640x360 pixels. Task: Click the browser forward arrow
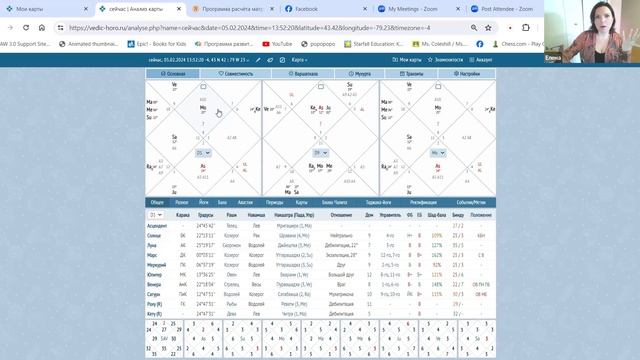tap(10, 28)
